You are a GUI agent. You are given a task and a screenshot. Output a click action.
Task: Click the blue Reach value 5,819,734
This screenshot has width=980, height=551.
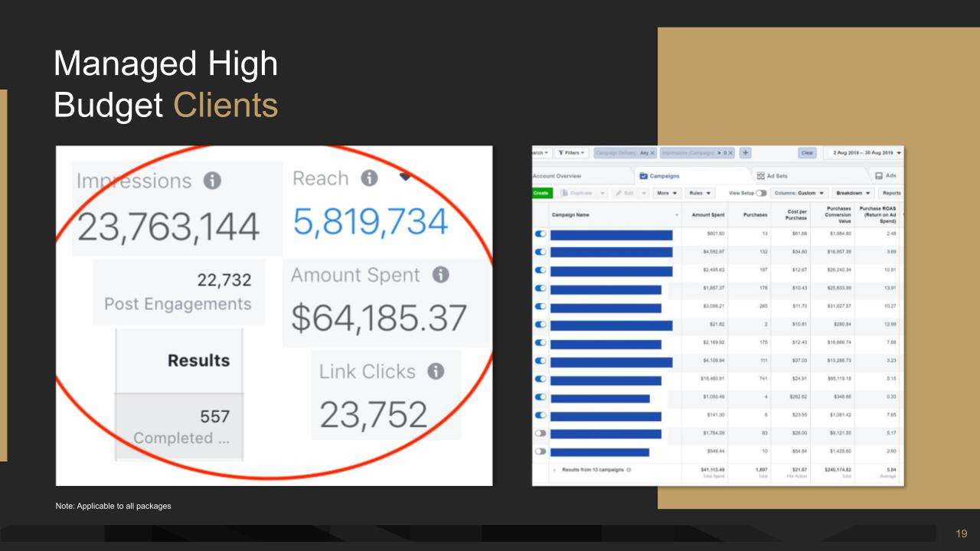click(x=370, y=221)
